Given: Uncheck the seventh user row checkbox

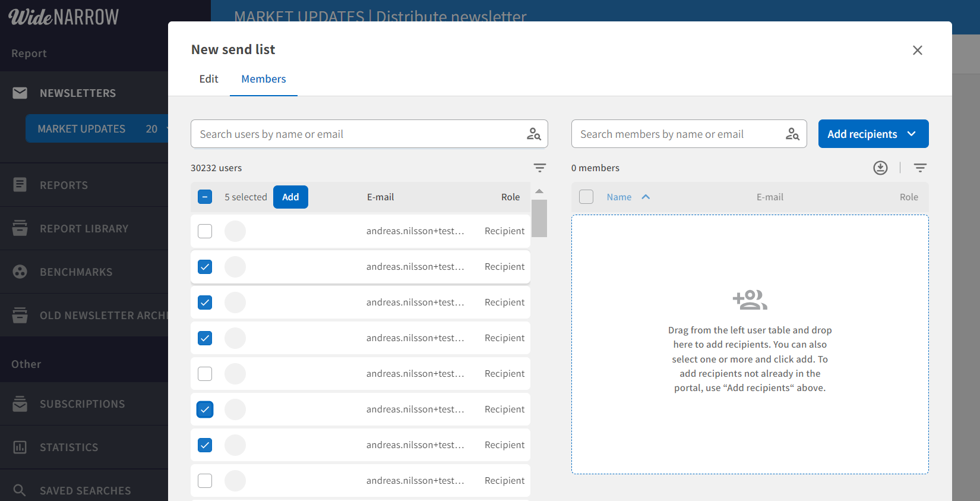Looking at the screenshot, I should point(205,445).
